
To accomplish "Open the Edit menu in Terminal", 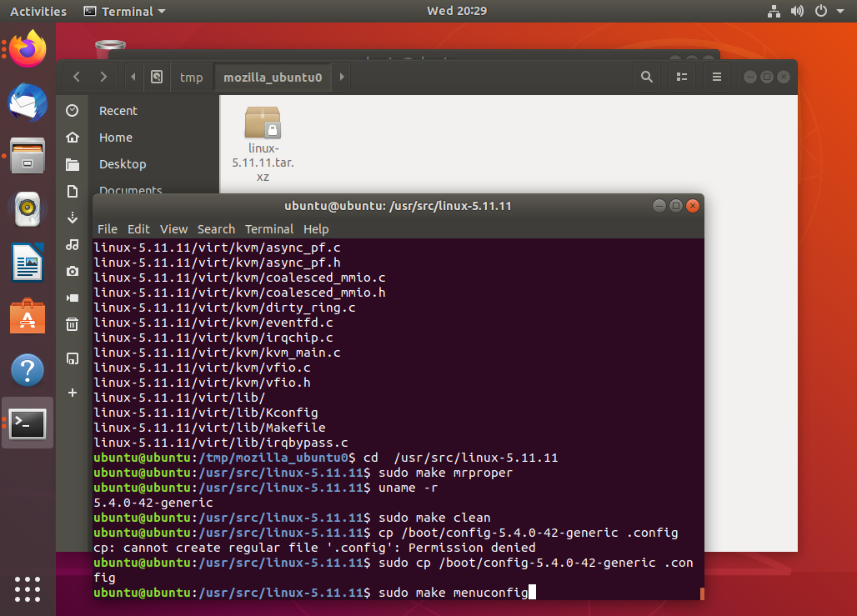I will 138,228.
